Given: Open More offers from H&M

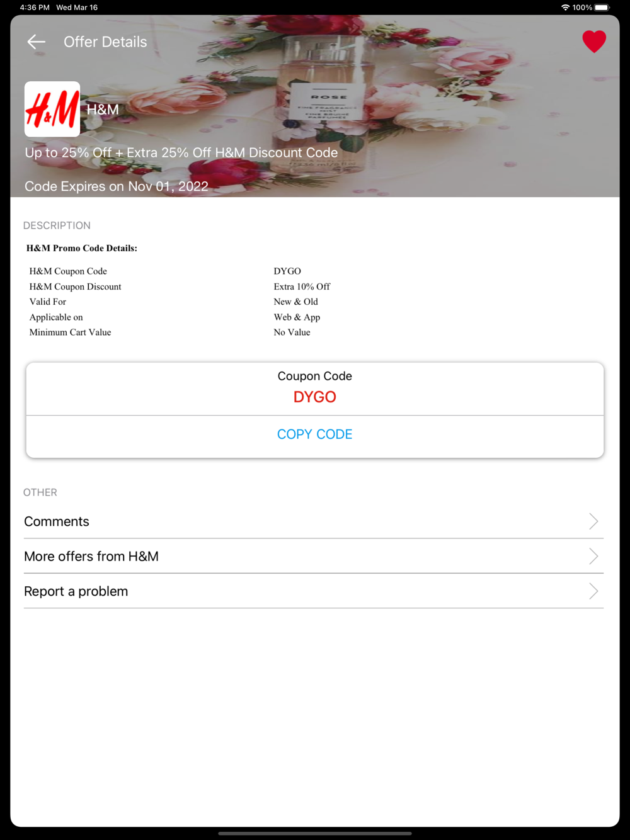Looking at the screenshot, I should pos(314,556).
